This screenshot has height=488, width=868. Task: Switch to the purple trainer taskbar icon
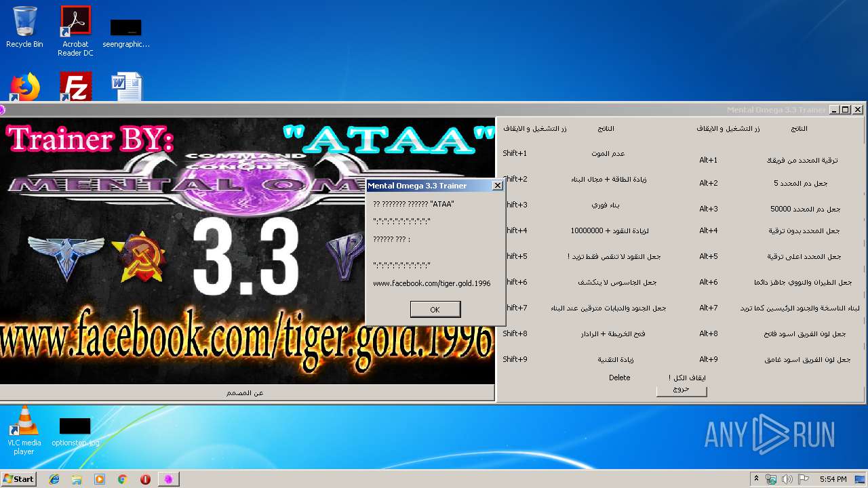click(168, 479)
